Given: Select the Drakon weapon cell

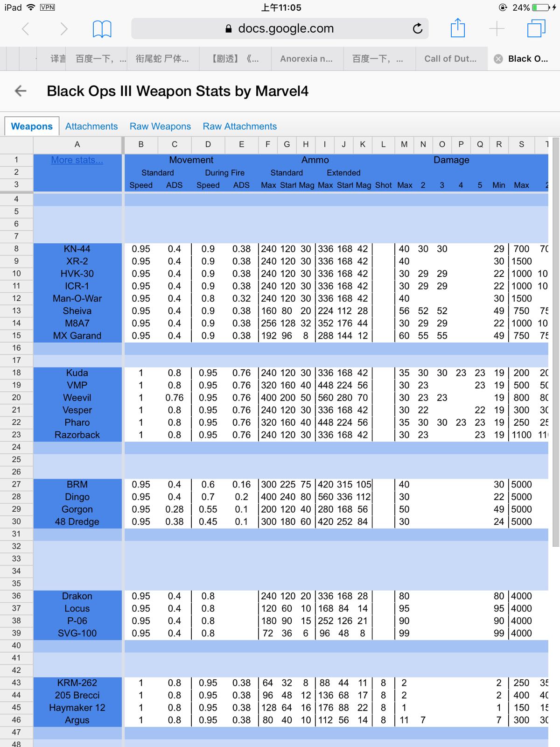Looking at the screenshot, I should coord(77,596).
